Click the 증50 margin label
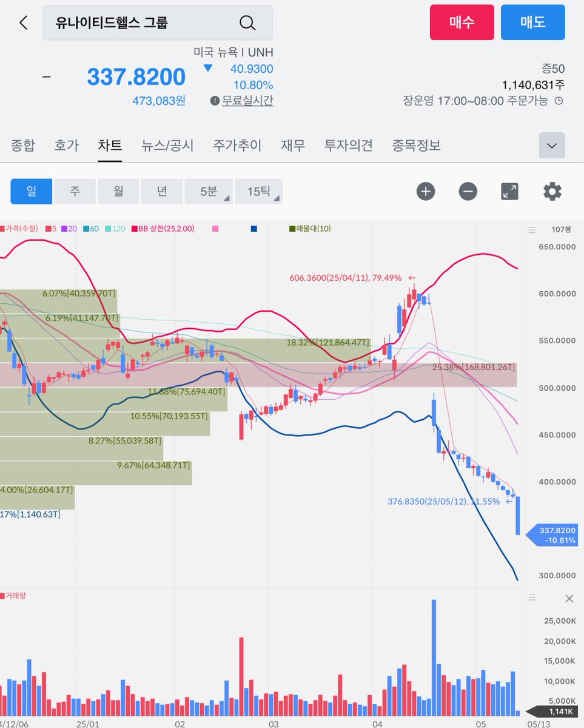This screenshot has width=584, height=728. pyautogui.click(x=553, y=69)
